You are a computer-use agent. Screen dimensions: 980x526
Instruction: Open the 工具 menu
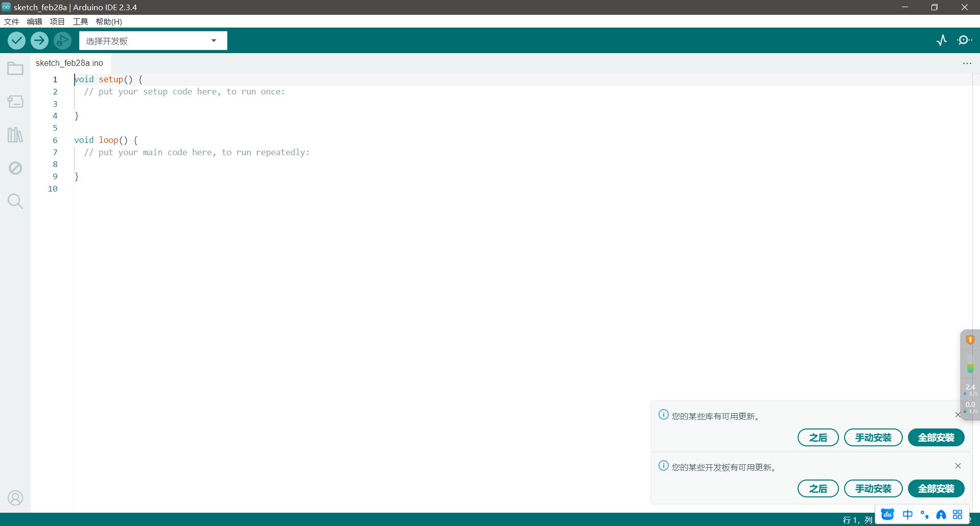[80, 21]
